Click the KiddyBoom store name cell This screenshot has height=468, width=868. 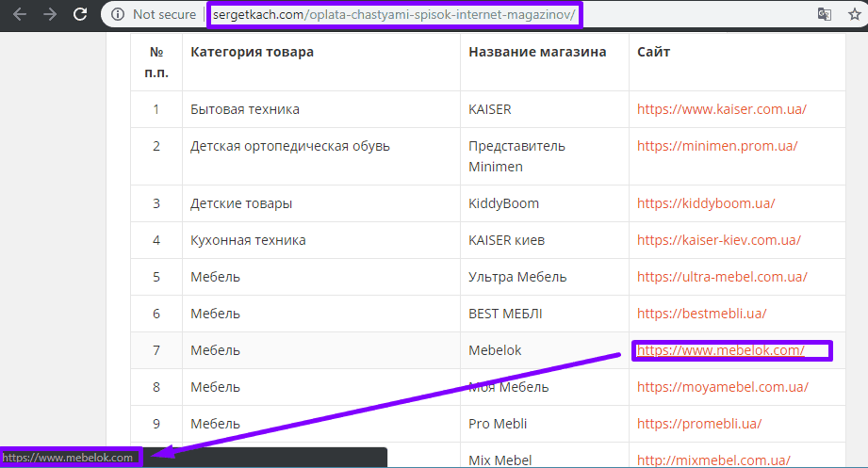point(503,203)
